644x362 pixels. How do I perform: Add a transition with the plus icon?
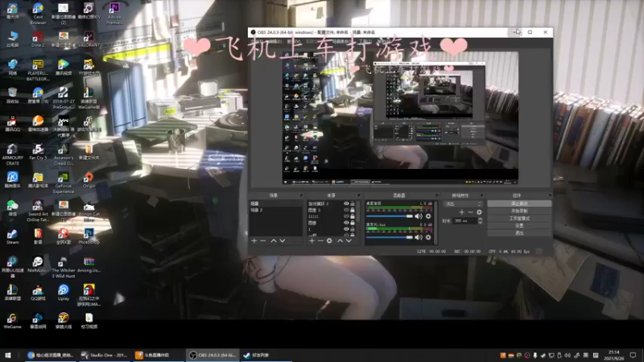[462, 212]
